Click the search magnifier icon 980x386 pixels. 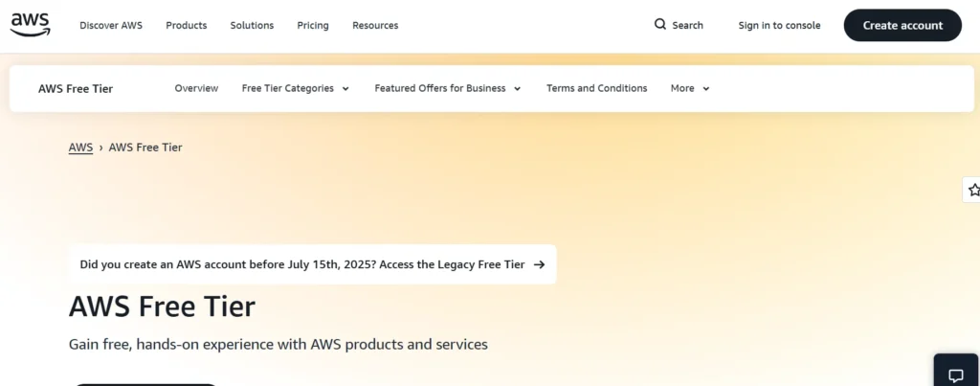[660, 24]
